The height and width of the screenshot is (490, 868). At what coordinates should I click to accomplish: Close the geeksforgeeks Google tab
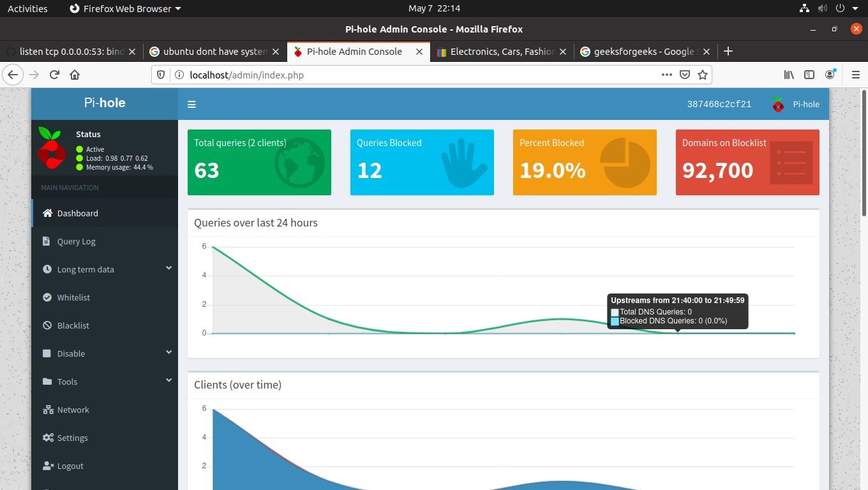click(x=706, y=52)
